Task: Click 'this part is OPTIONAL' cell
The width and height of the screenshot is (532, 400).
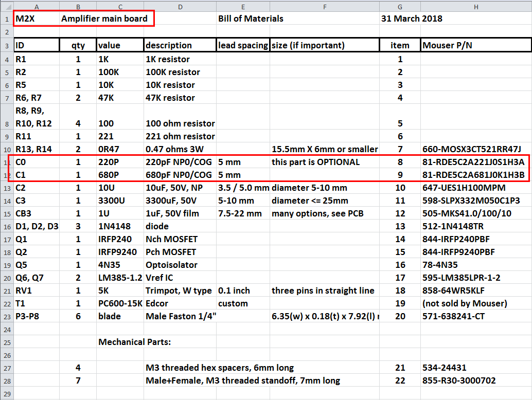Action: 325,162
